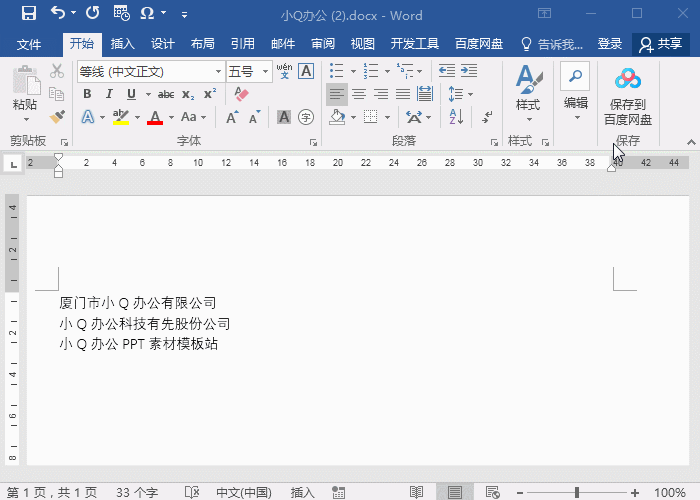This screenshot has height=500, width=700.
Task: Click the Format Painter brush icon
Action: (57, 117)
